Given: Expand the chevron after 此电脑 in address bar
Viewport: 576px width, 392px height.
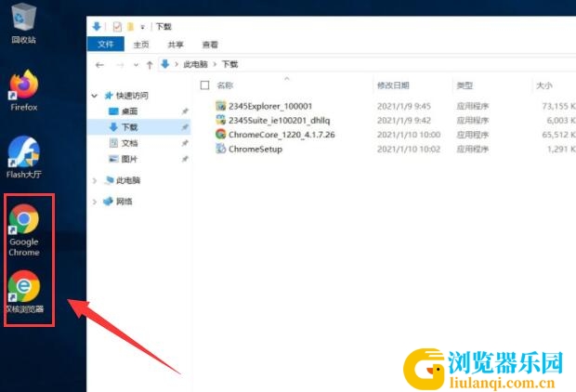Looking at the screenshot, I should point(215,64).
